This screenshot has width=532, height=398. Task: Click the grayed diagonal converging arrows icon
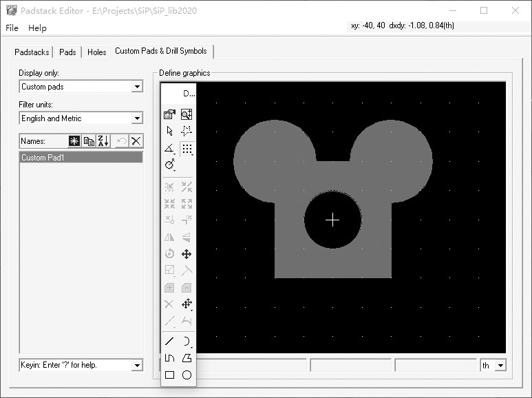tap(187, 187)
